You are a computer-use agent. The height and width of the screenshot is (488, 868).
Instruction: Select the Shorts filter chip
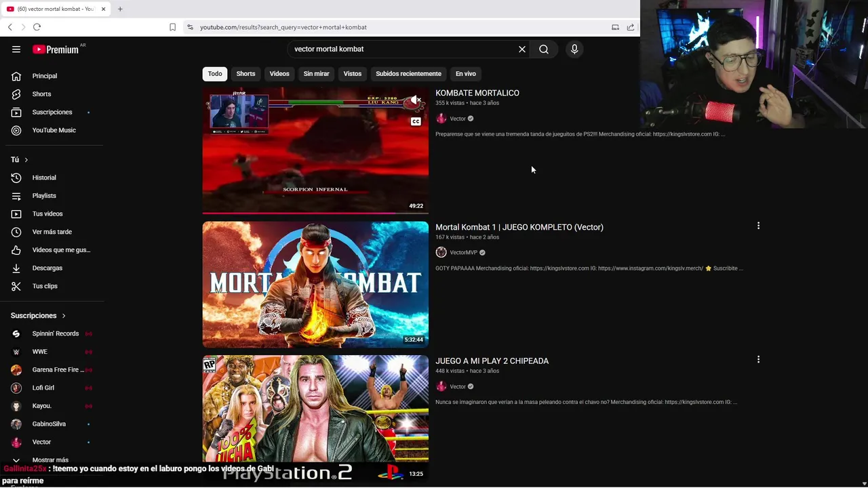(x=245, y=73)
